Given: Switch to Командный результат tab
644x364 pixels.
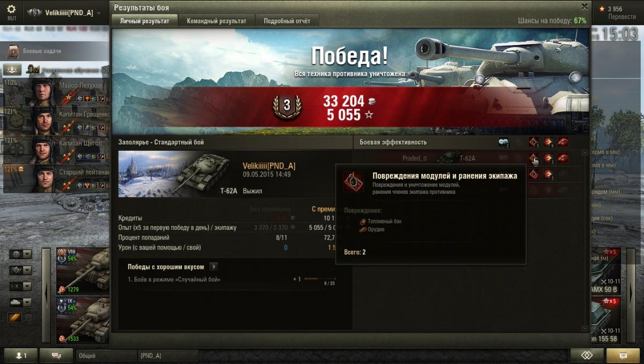Looking at the screenshot, I should [x=216, y=21].
